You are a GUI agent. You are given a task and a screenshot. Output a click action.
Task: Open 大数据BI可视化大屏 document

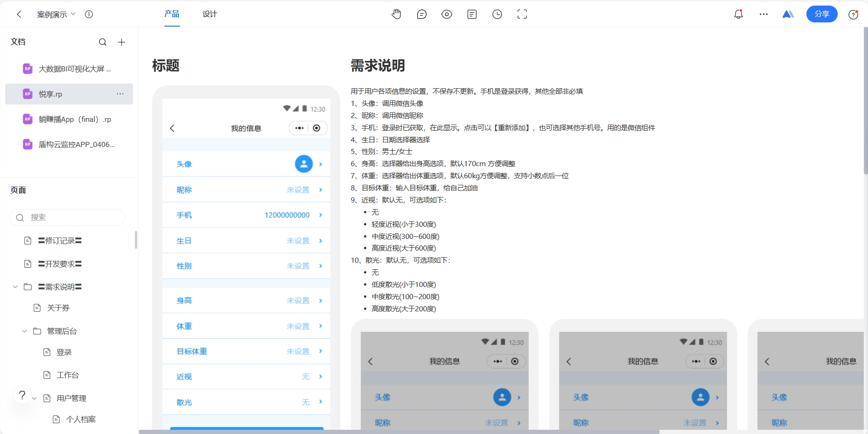tap(69, 69)
